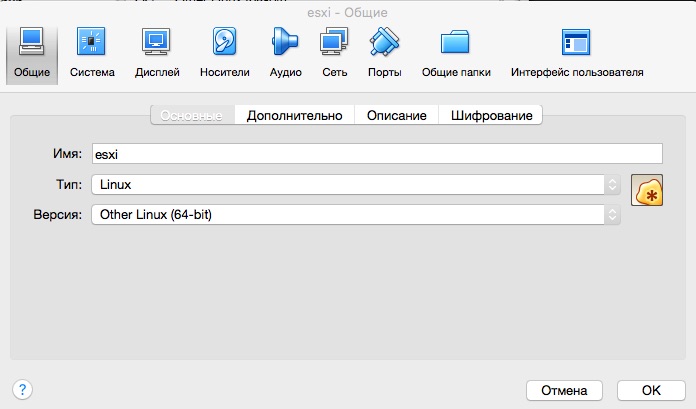Switch to the Дополнительно tab
Image resolution: width=696 pixels, height=409 pixels.
294,115
